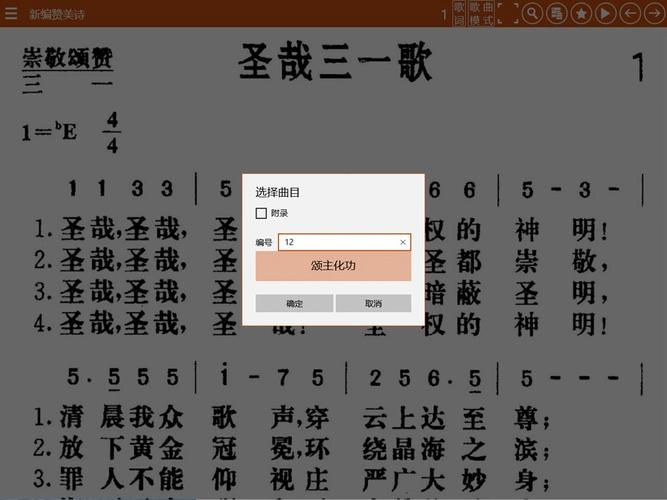Open the hymn list icon
667x500 pixels.
[556, 13]
